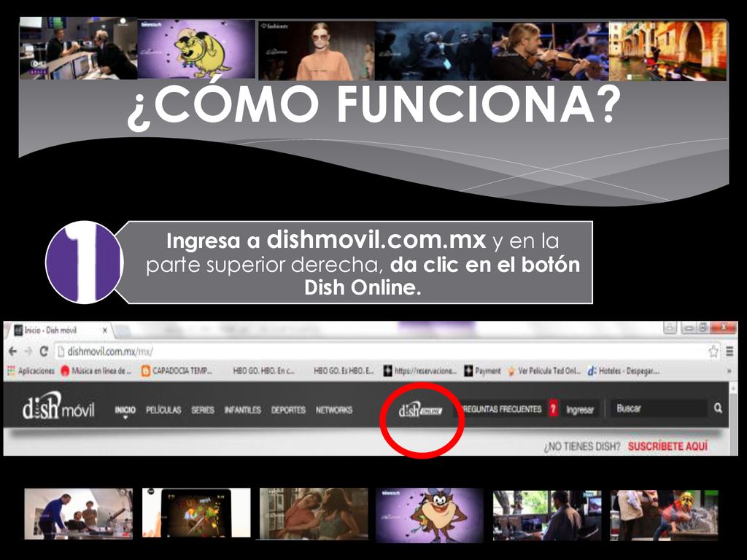The image size is (747, 560).
Task: Open the Ver Película Ted Onl... bookmark
Action: [x=543, y=370]
